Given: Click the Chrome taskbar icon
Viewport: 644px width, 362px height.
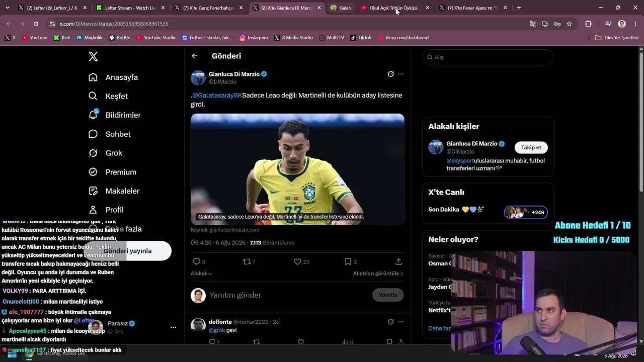Looking at the screenshot, I should (29, 353).
